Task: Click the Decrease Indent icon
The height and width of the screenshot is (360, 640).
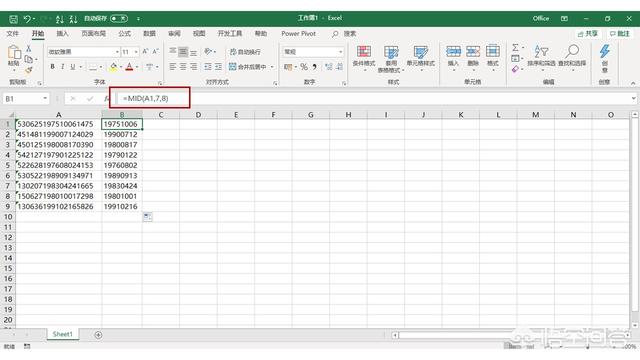Action: (208, 67)
